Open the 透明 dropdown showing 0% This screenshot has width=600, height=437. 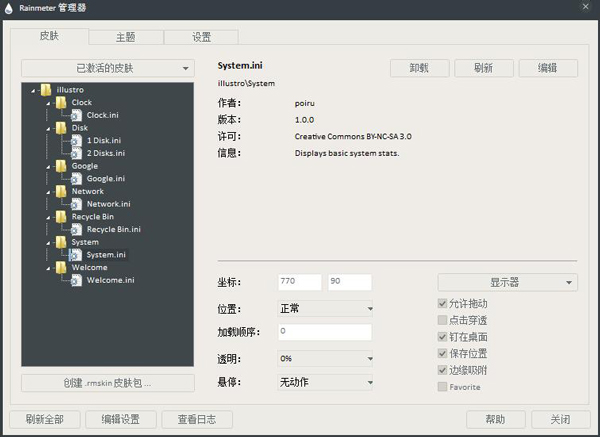click(x=325, y=359)
